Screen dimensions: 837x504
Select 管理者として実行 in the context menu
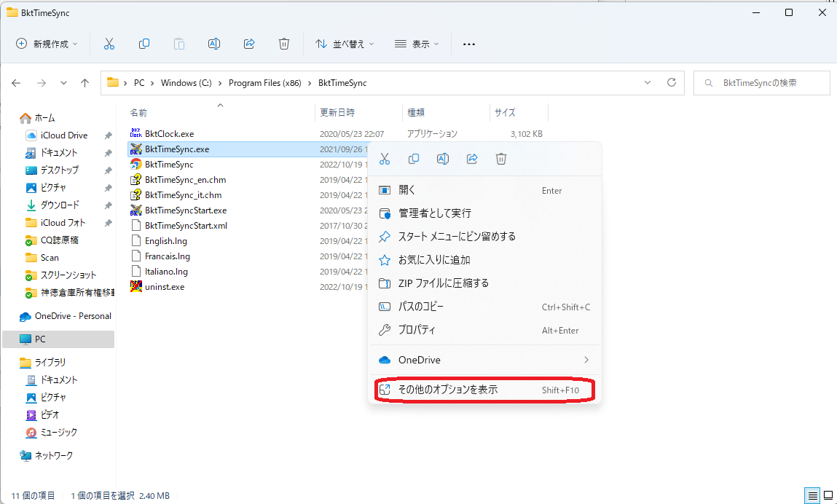point(484,213)
